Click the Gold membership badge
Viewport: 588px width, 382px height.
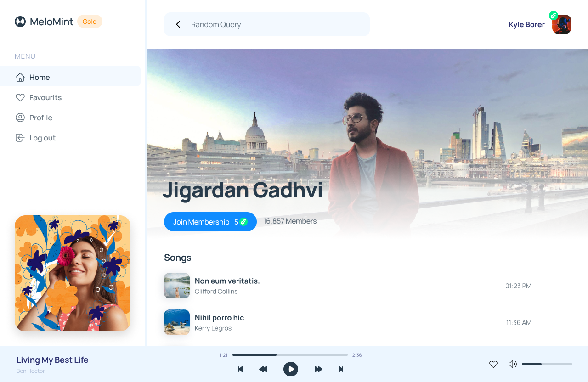tap(90, 22)
